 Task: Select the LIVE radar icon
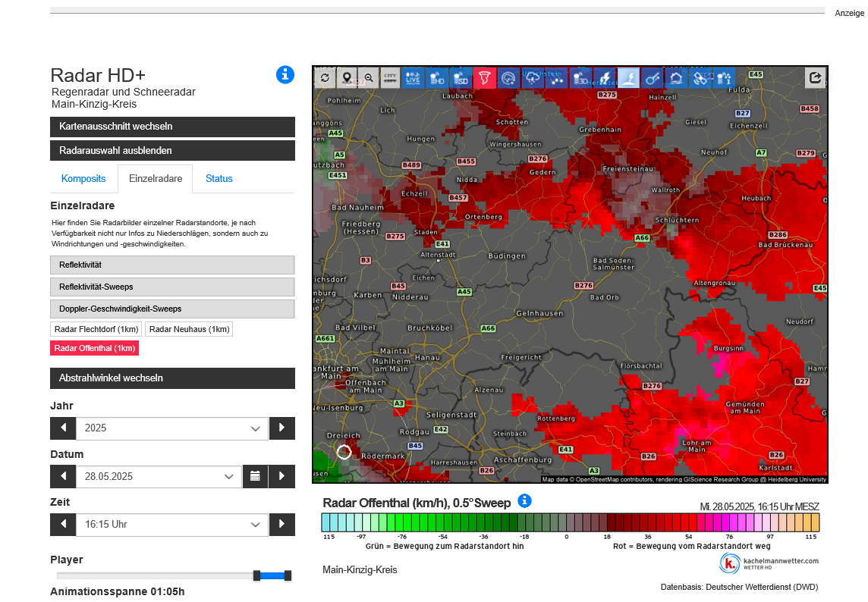point(413,77)
